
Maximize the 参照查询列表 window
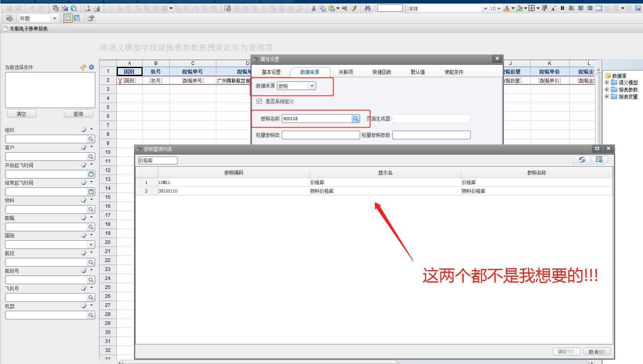tap(597, 148)
